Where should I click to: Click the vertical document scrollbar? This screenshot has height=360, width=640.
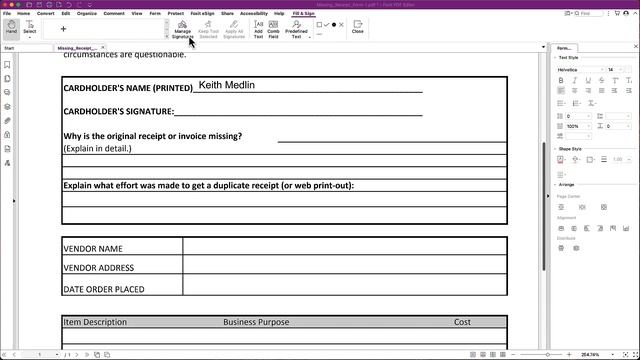coord(544,206)
